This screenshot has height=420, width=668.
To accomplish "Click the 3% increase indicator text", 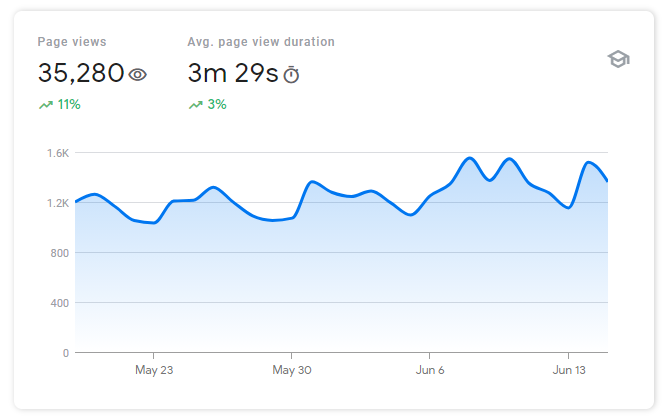I will pos(217,104).
